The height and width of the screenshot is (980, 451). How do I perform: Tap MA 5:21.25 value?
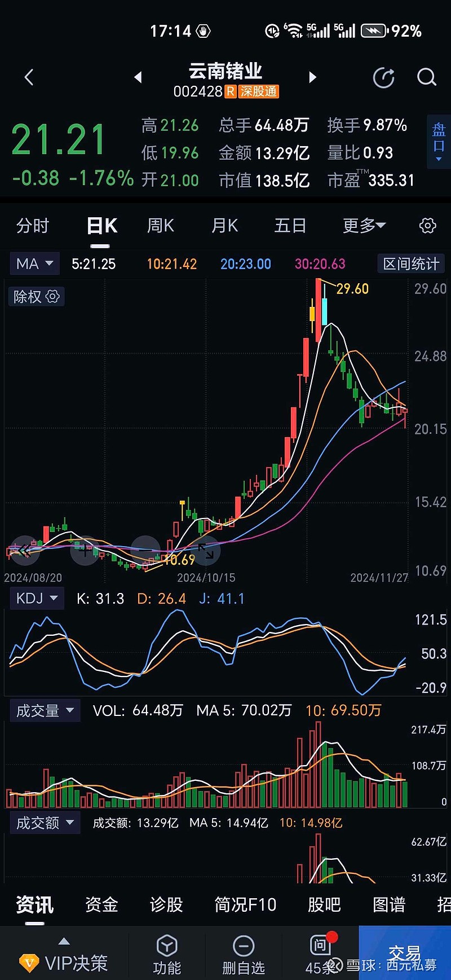click(x=94, y=264)
